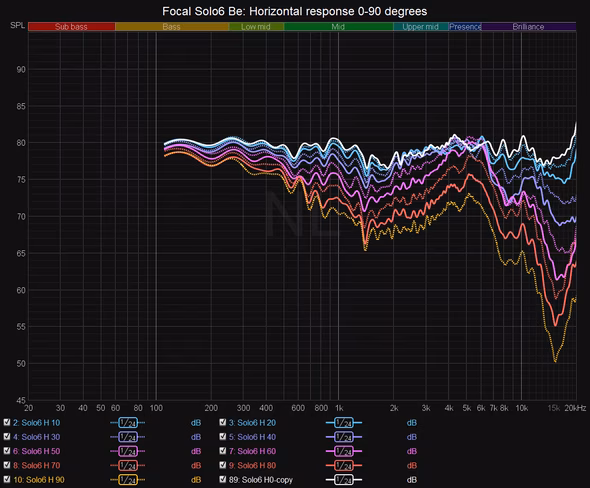Uncheck the Solo6 H 10 trace checkbox
This screenshot has width=590, height=488.
point(7,422)
